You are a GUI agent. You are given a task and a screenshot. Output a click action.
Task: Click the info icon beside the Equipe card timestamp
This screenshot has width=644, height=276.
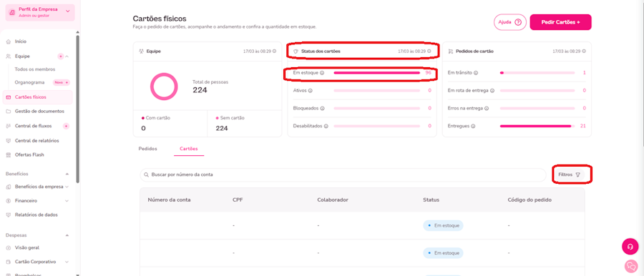pyautogui.click(x=274, y=51)
